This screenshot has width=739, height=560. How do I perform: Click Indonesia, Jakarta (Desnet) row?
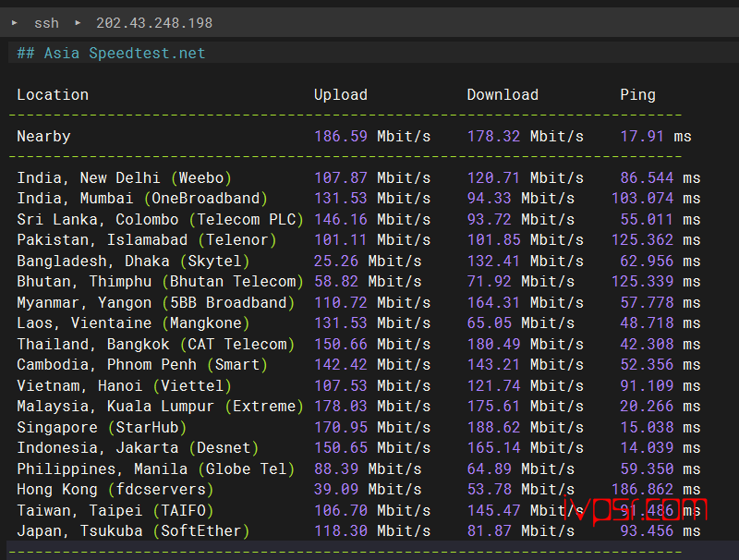click(138, 447)
